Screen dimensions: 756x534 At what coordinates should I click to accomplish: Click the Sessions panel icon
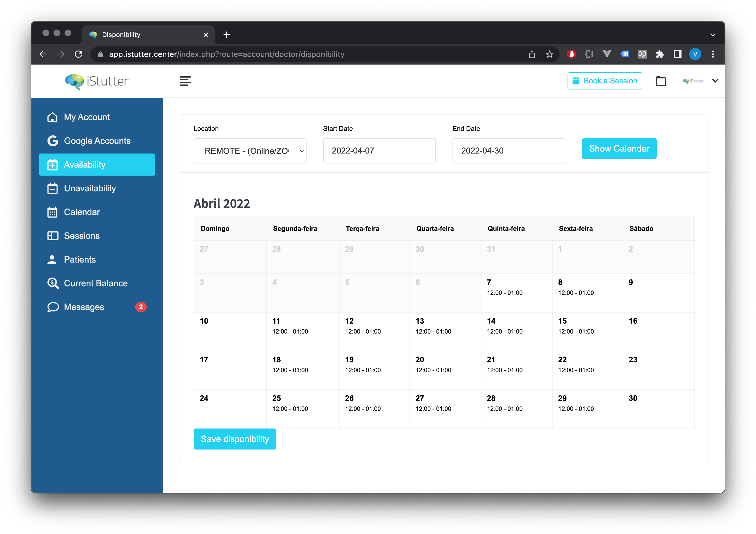click(52, 236)
